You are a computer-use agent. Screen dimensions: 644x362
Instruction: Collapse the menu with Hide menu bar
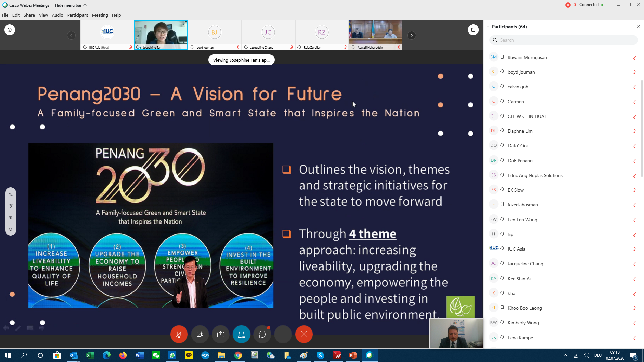70,5
